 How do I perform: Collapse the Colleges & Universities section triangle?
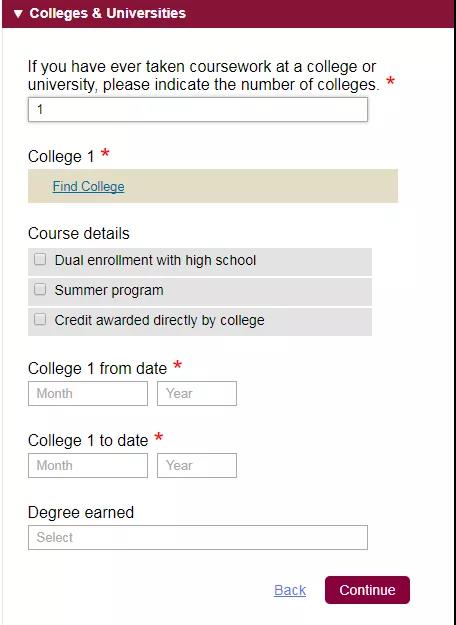coord(18,14)
